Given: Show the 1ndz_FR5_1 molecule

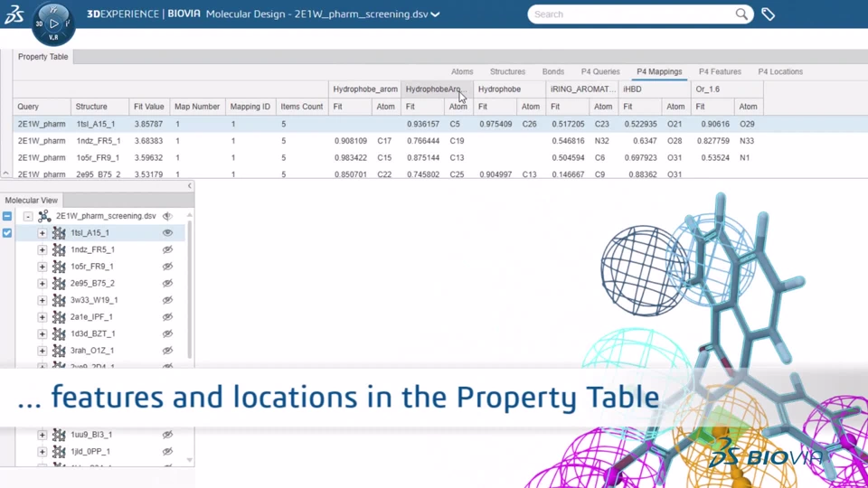Looking at the screenshot, I should [x=167, y=250].
